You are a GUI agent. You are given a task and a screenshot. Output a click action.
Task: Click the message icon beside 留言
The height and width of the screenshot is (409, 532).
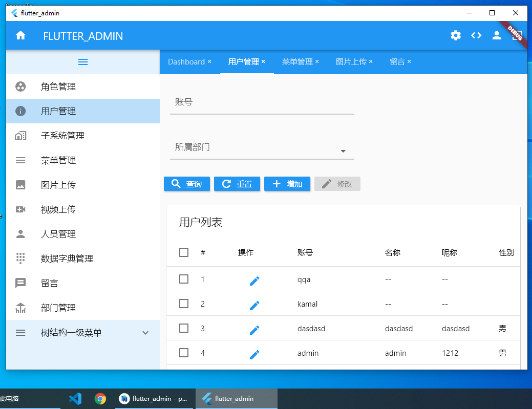point(20,283)
